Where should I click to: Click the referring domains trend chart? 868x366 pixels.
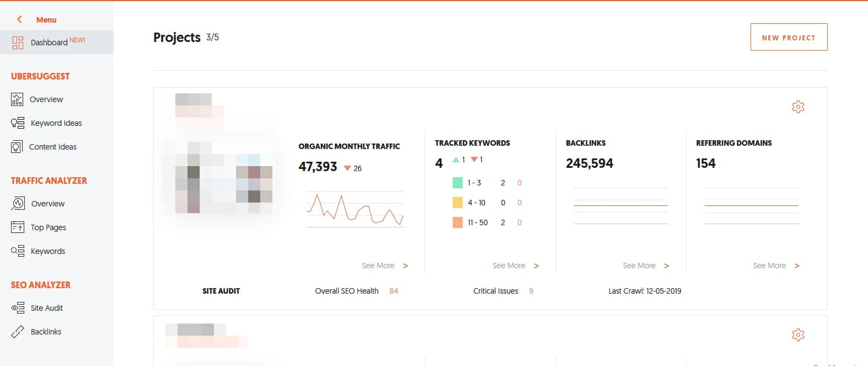click(752, 205)
